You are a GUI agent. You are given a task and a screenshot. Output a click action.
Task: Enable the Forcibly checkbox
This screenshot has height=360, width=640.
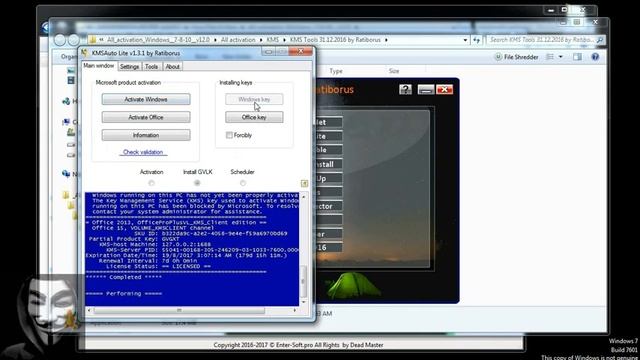(x=229, y=135)
